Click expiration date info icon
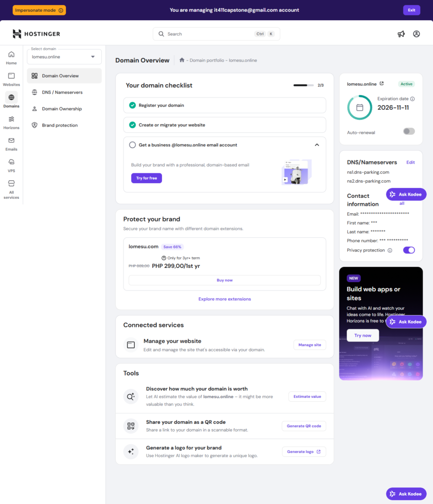The height and width of the screenshot is (504, 433). pos(412,99)
